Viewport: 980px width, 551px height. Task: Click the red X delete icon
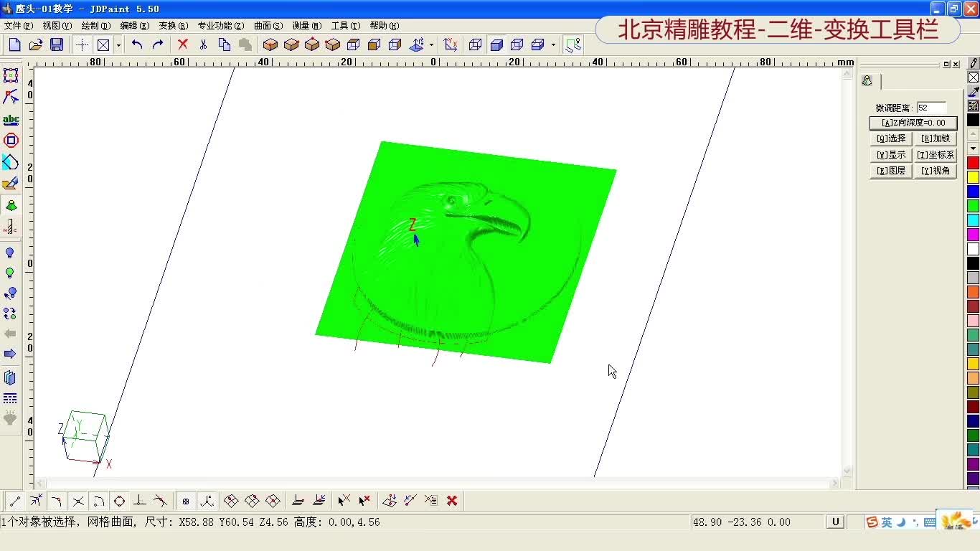(x=182, y=44)
